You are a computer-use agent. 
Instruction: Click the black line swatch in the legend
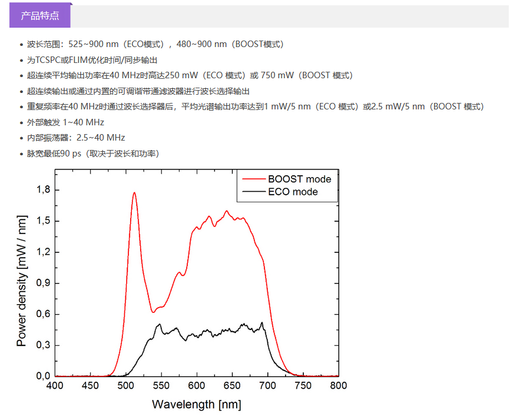(x=252, y=192)
